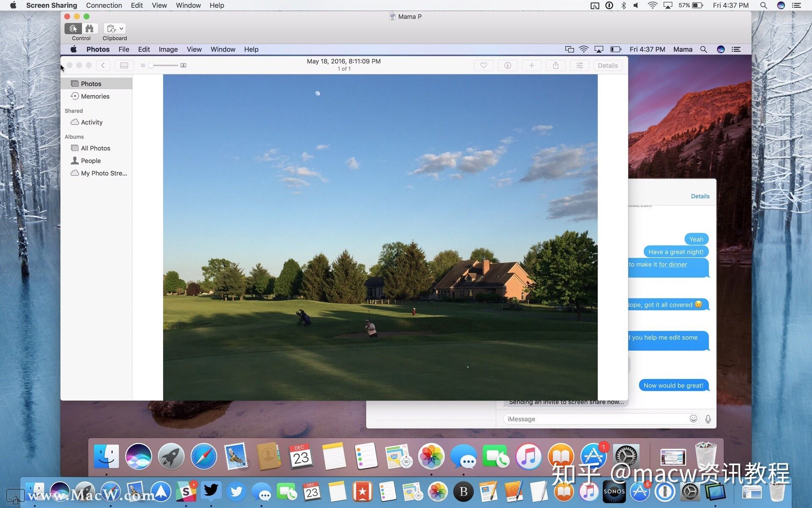Click the iMessage input field

(596, 418)
